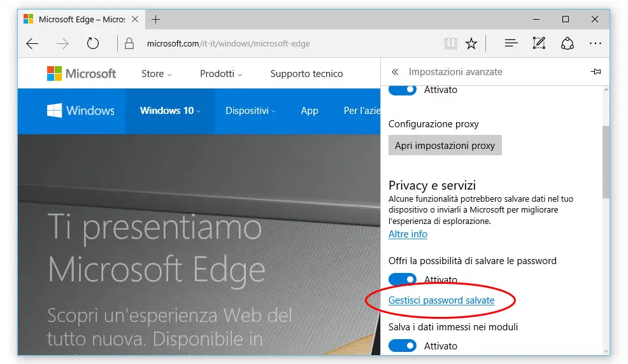This screenshot has height=364, width=628.
Task: Open Reading view book icon
Action: click(x=451, y=44)
